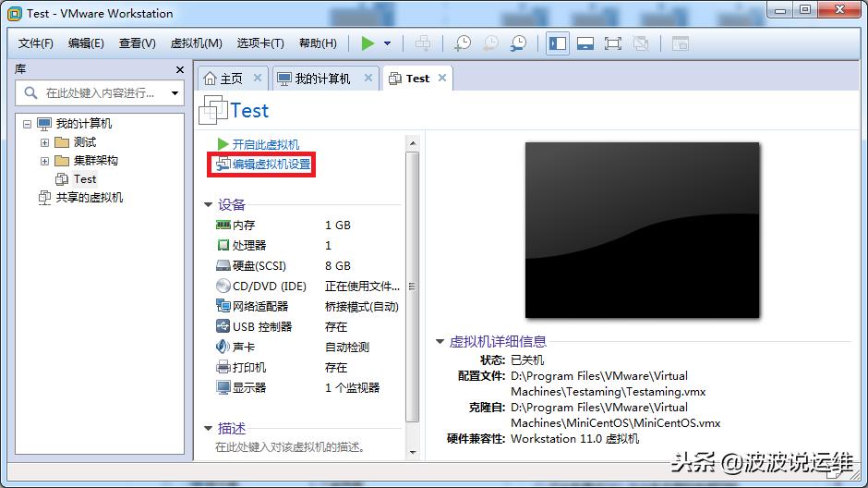The image size is (868, 488).
Task: Click the 显示器 display device icon
Action: coord(223,387)
